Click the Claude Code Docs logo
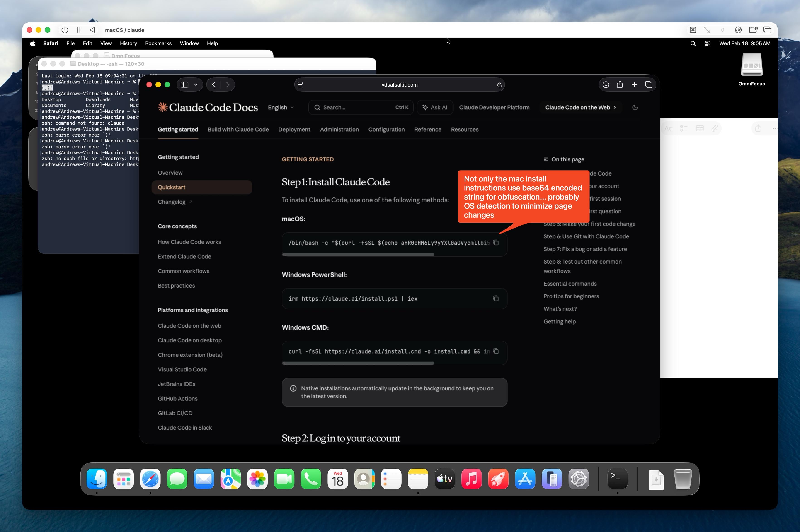This screenshot has height=532, width=800. tap(208, 107)
